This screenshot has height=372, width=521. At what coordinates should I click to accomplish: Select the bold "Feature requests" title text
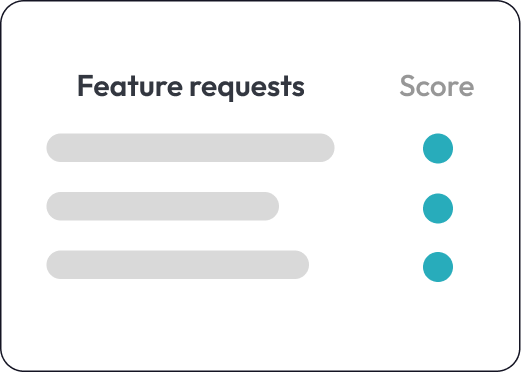point(191,86)
